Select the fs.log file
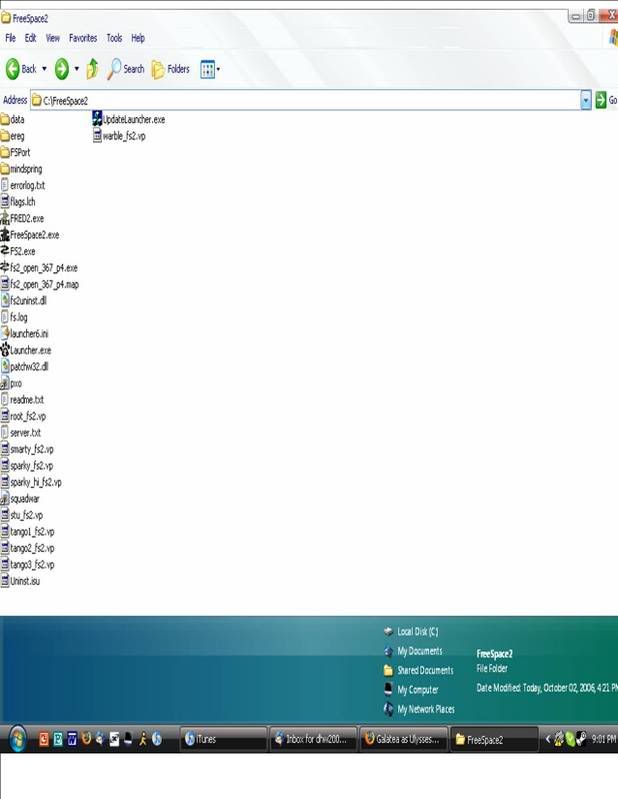This screenshot has height=799, width=618. point(14,317)
